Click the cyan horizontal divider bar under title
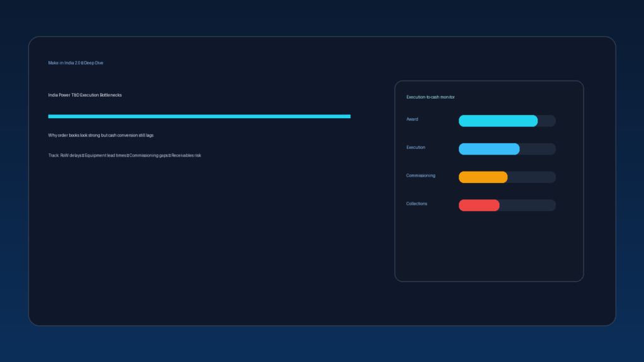Image resolution: width=644 pixels, height=362 pixels. (x=199, y=116)
